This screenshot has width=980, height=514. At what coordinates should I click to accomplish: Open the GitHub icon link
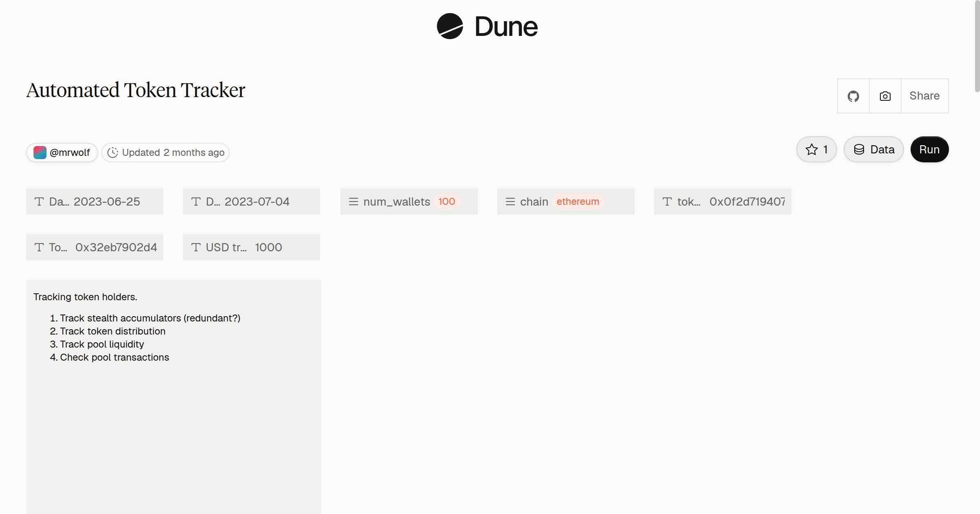click(853, 96)
